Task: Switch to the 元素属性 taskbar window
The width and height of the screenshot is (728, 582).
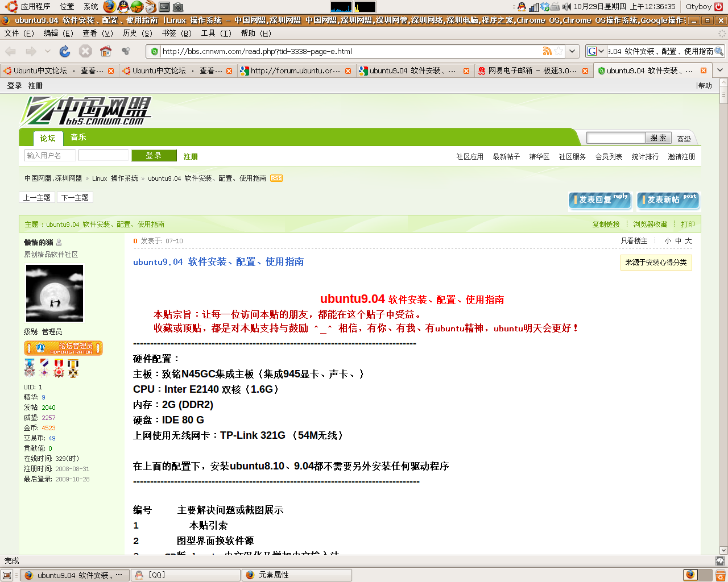Action: pos(297,575)
